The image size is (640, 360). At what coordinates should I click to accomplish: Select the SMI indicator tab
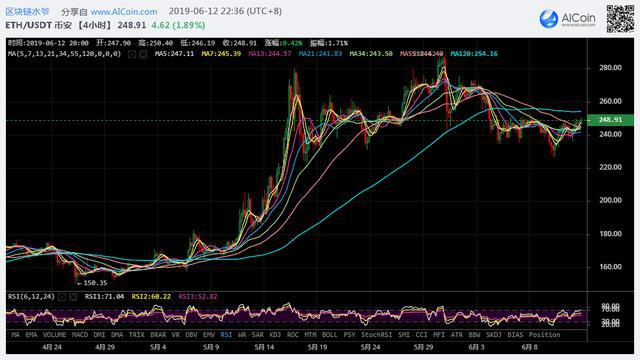(x=404, y=335)
